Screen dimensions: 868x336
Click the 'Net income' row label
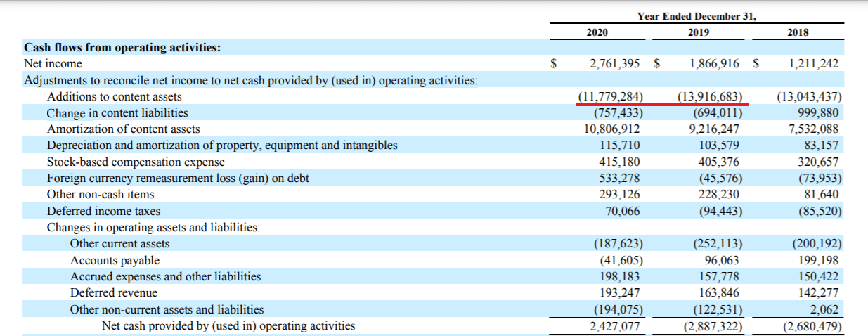pos(53,64)
